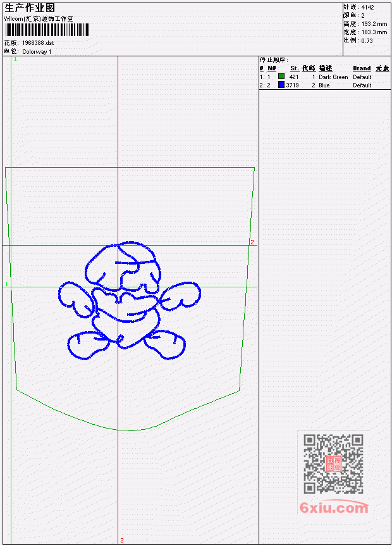Click the scale value 0.73

point(367,41)
